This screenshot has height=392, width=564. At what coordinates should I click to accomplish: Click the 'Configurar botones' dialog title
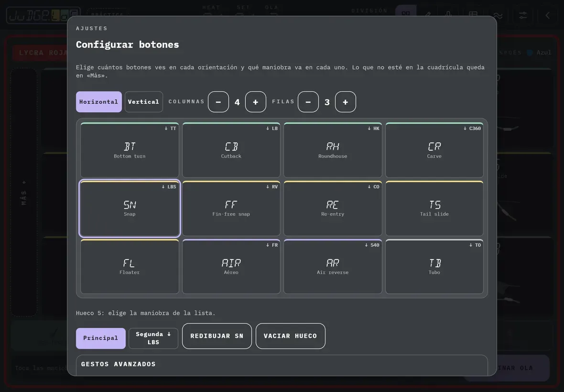coord(127,44)
